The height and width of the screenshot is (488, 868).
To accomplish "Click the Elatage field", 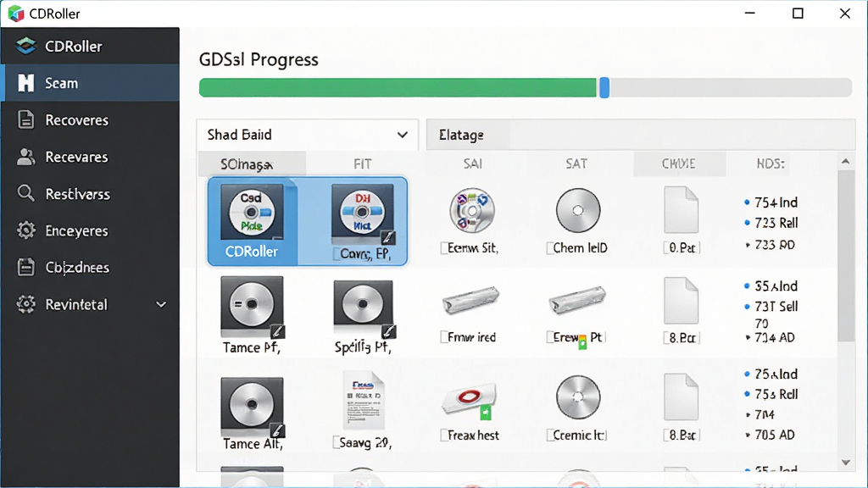I will tap(641, 135).
